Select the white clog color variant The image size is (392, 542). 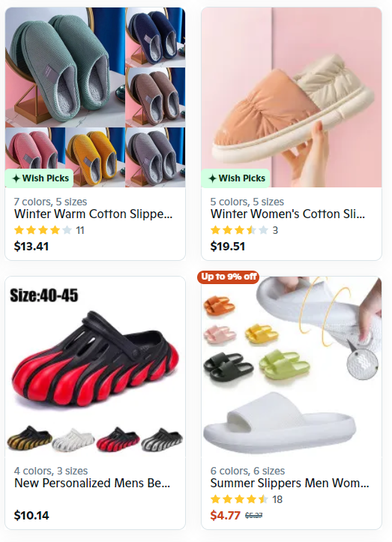point(73,440)
